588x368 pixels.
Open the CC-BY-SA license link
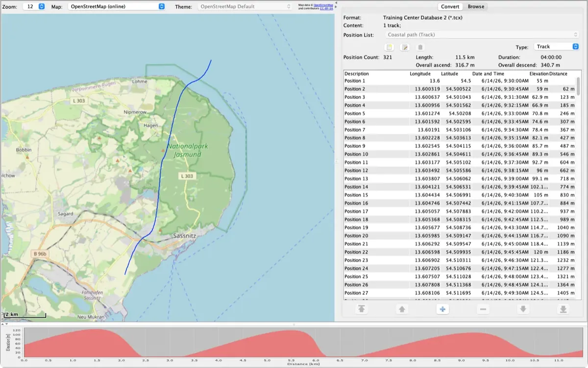pyautogui.click(x=325, y=9)
